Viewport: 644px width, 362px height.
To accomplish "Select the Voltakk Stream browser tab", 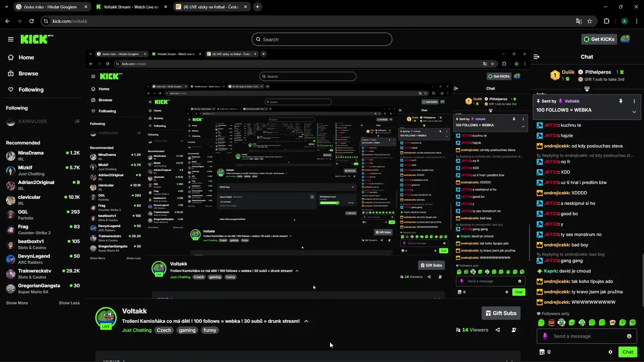I will 131,7.
